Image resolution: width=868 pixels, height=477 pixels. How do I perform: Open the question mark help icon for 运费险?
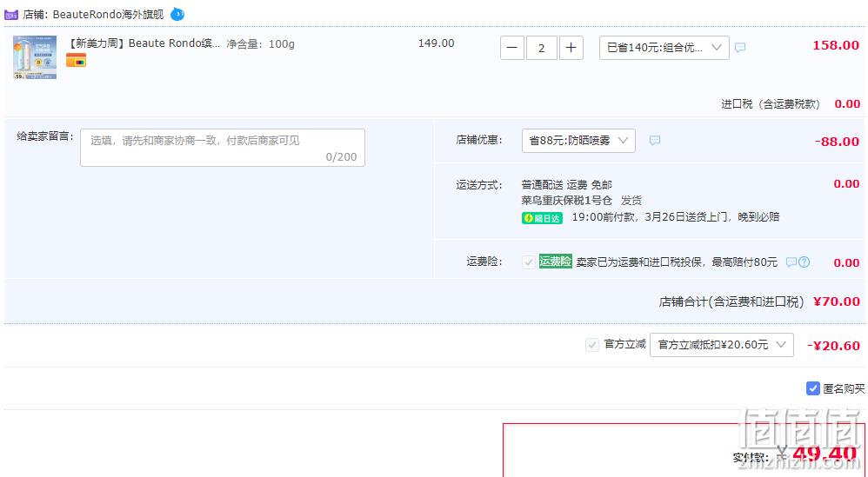click(x=804, y=262)
